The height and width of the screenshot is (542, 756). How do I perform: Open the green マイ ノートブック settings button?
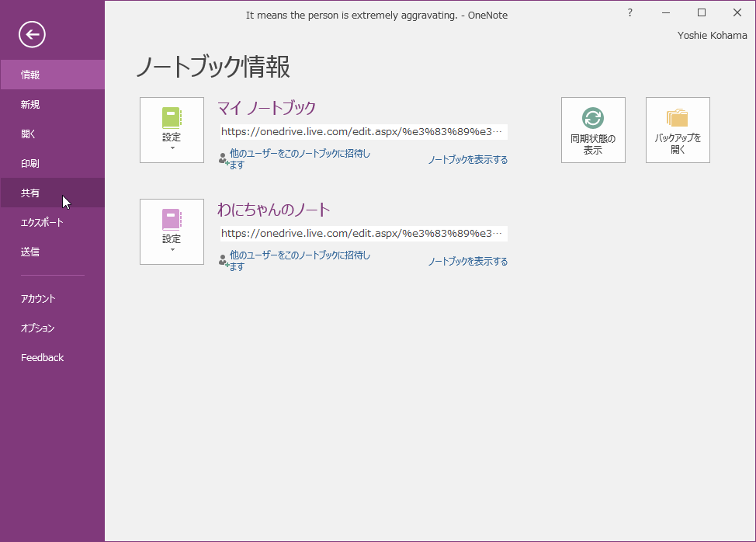point(172,130)
